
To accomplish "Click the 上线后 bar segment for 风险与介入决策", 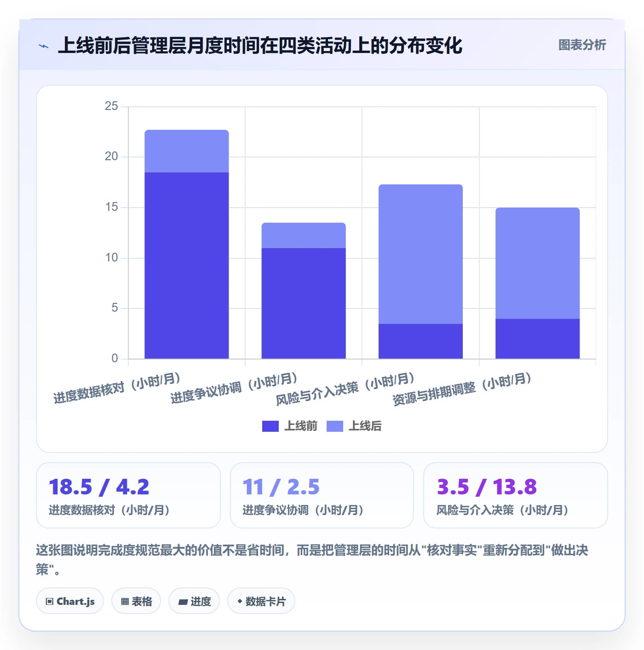I will coord(420,254).
